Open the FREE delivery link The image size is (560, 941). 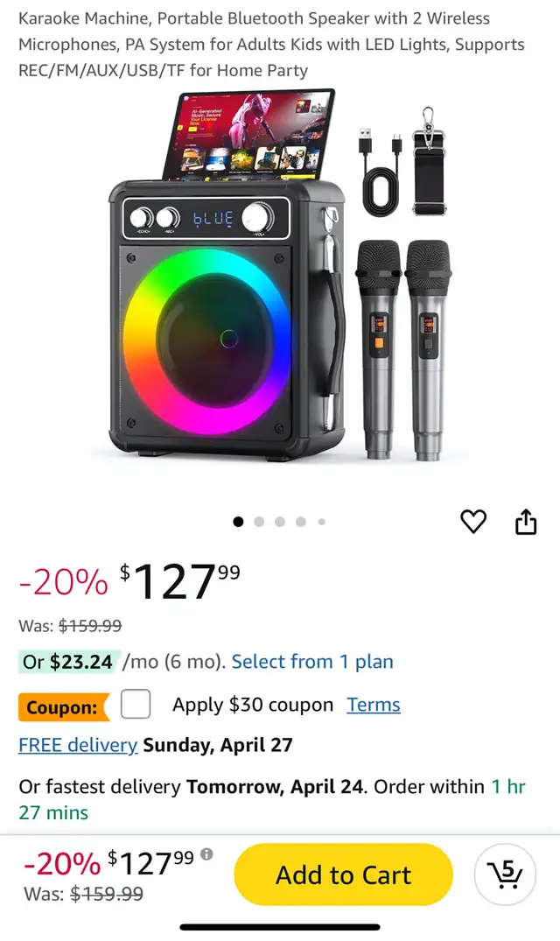[78, 745]
